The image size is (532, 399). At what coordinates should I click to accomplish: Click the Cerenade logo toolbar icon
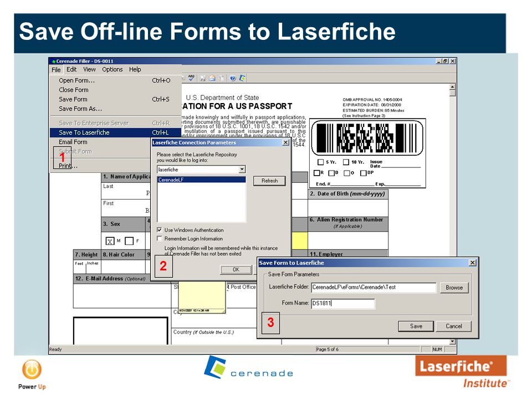pos(242,78)
